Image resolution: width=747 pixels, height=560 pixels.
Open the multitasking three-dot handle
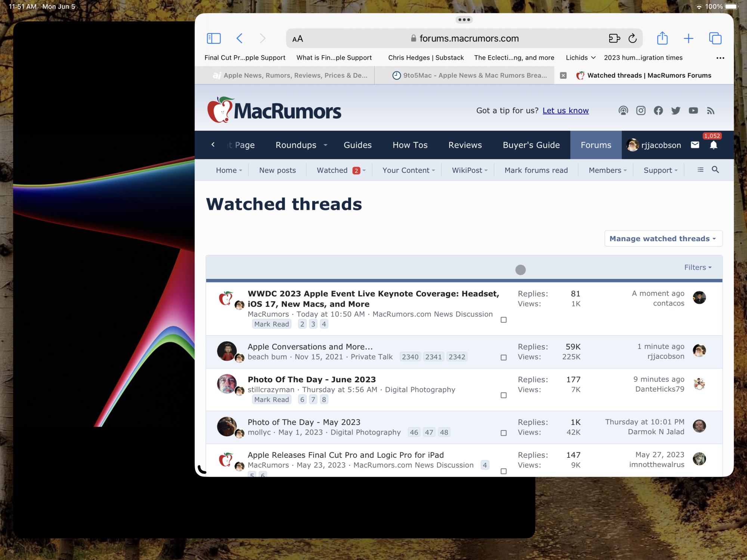(464, 20)
